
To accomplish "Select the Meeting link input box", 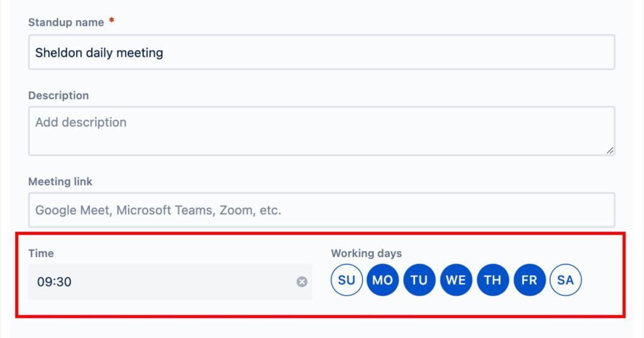I will (x=321, y=210).
